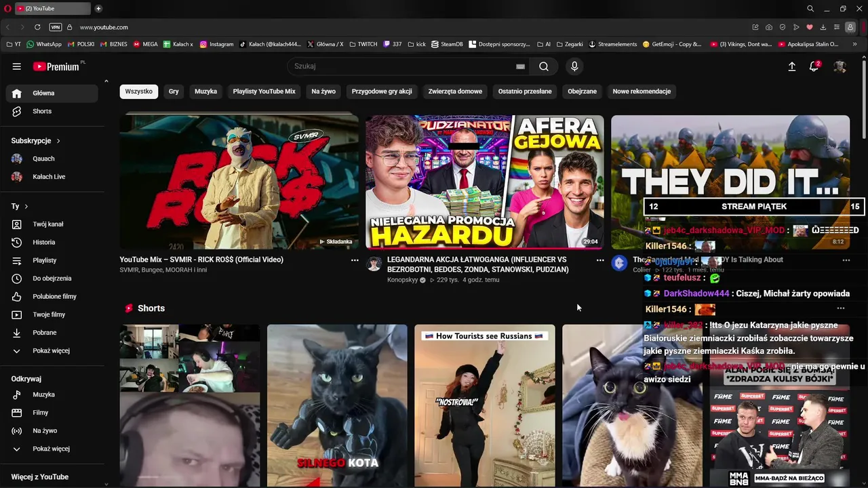868x488 pixels.
Task: Open a new browser tab
Action: point(98,9)
